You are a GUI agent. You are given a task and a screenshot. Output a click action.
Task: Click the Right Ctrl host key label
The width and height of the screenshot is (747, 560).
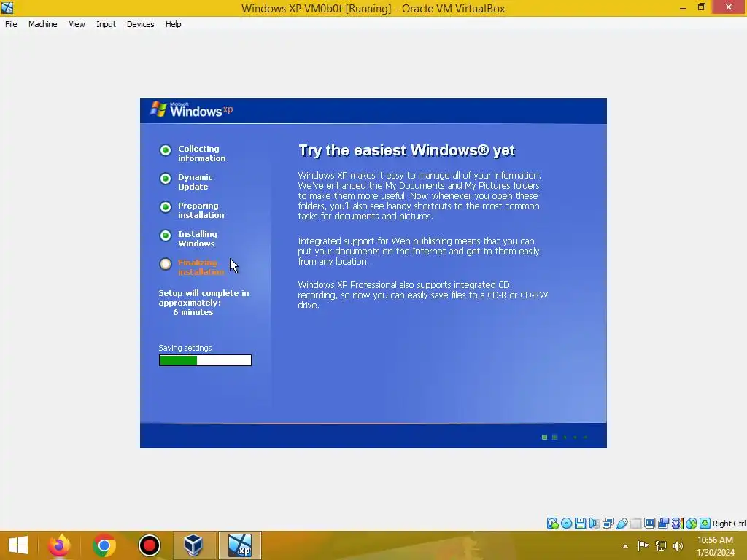coord(729,524)
